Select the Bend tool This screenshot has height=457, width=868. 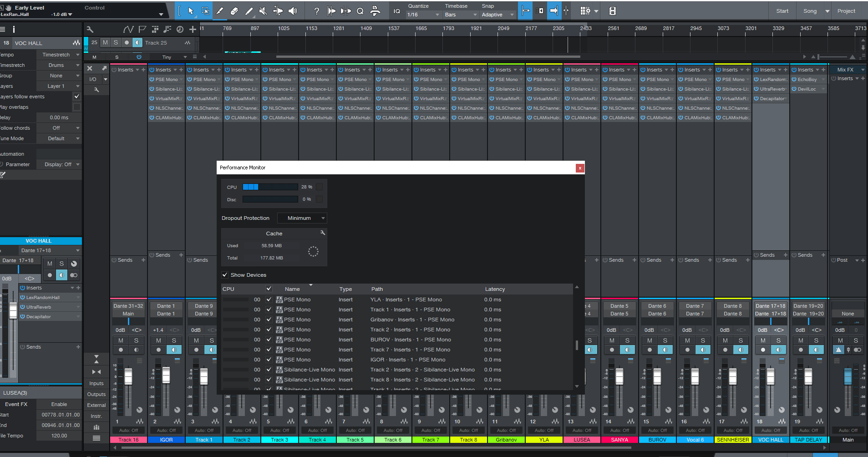coord(278,11)
